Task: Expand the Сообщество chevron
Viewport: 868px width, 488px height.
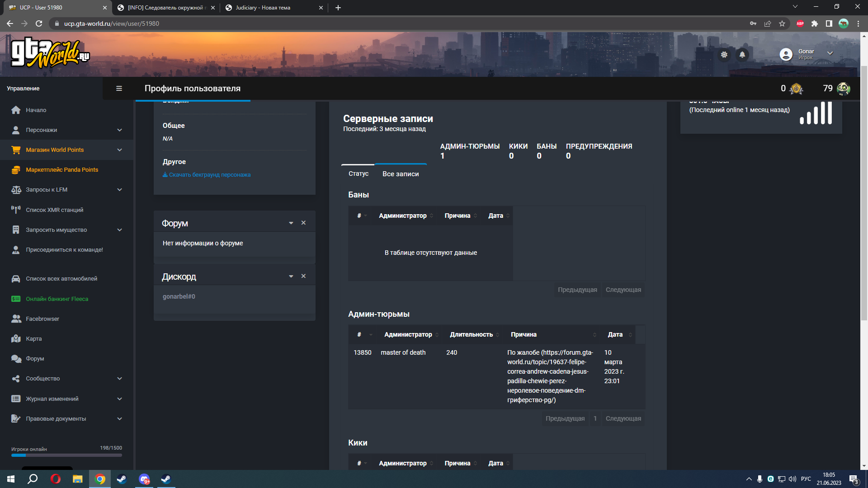Action: coord(120,379)
